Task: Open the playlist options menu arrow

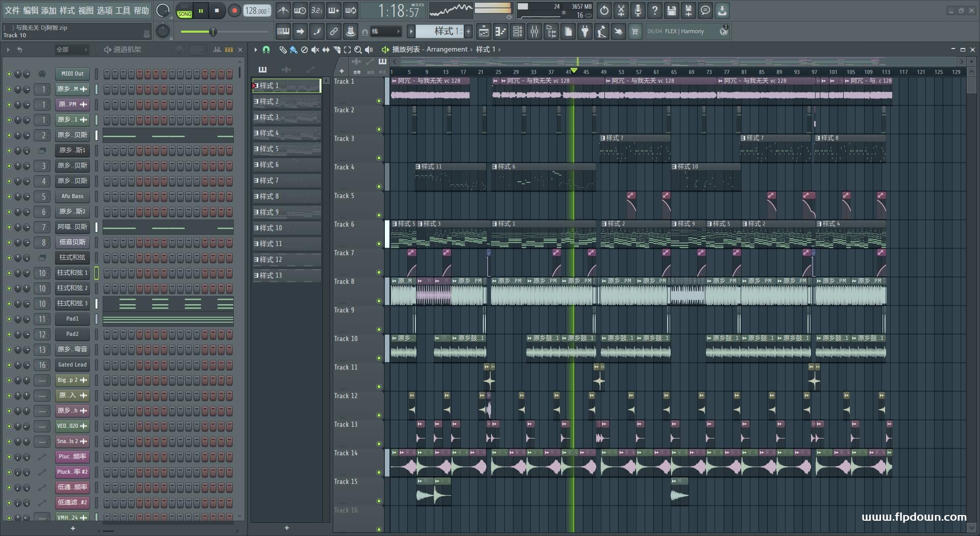Action: 256,50
